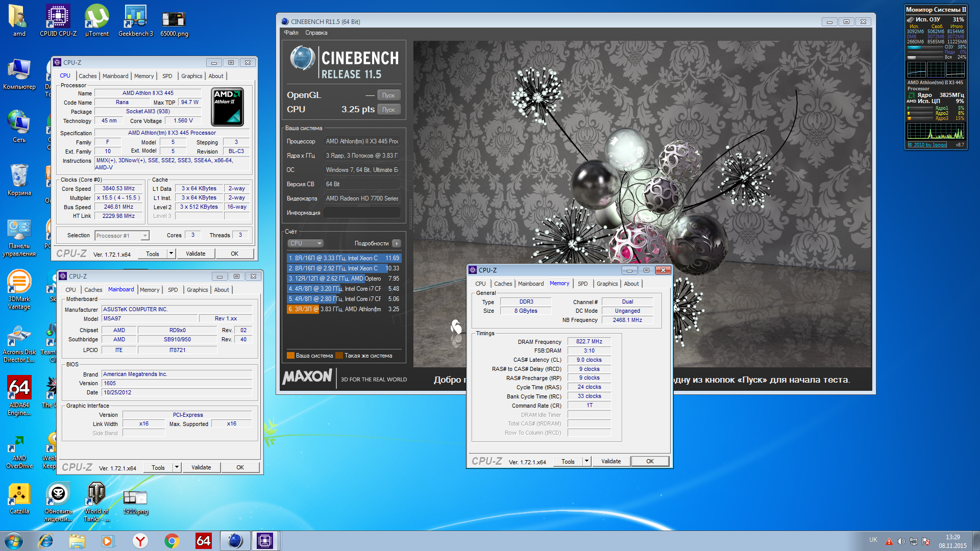Expand the Tools arrow in the CPU tab window
Viewport: 980px width, 551px height.
pyautogui.click(x=171, y=254)
